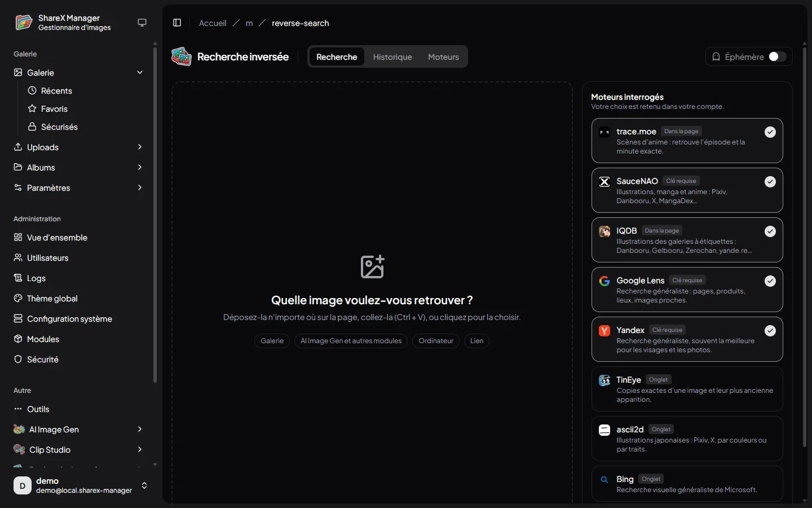Image resolution: width=812 pixels, height=508 pixels.
Task: Click the monitor display icon in sidebar header
Action: (x=142, y=23)
